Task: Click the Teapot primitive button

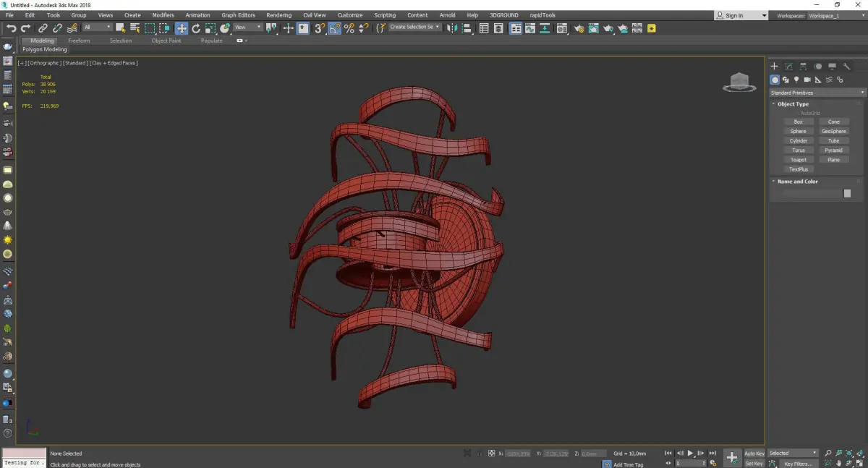Action: 798,160
